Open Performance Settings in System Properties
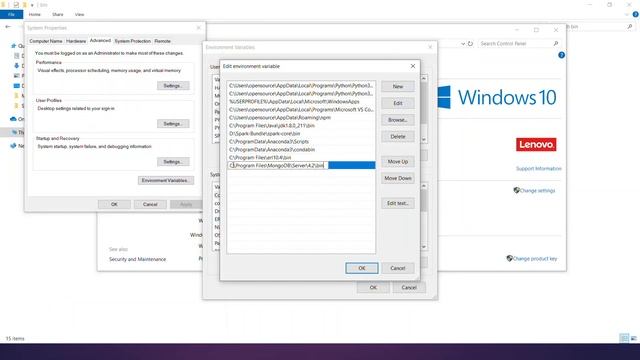The width and height of the screenshot is (640, 360). click(173, 86)
